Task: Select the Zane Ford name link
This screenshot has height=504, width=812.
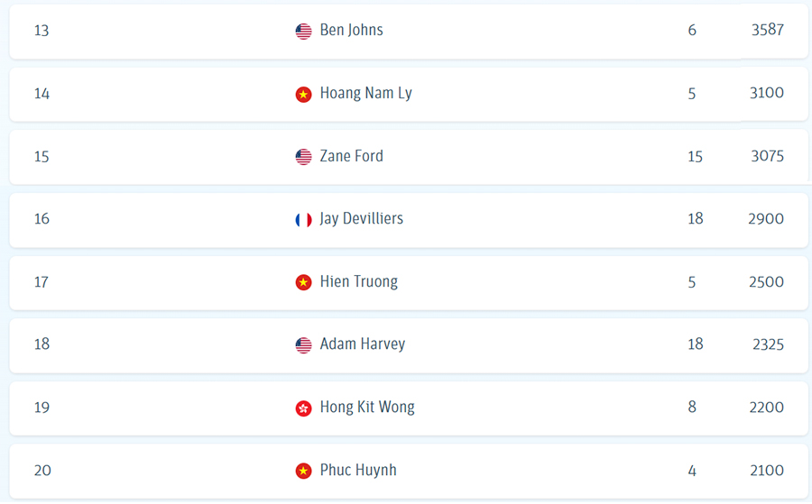Action: click(x=351, y=157)
